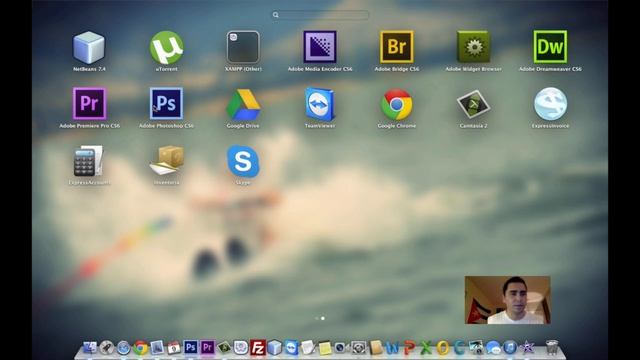Launch Premiere Pro from the Dock
The height and width of the screenshot is (360, 640).
tap(207, 347)
